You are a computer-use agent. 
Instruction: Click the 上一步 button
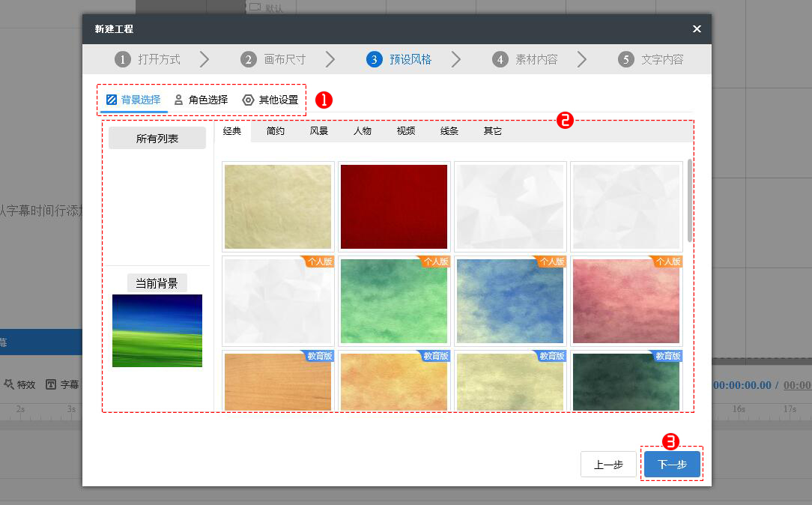[608, 464]
